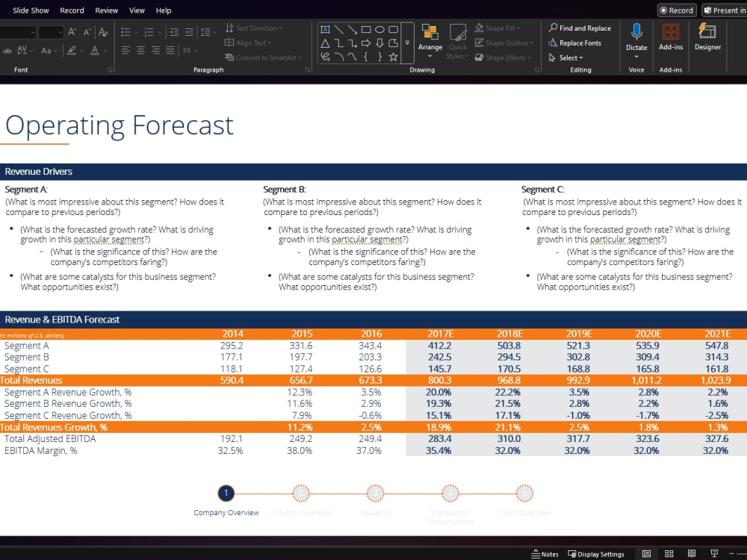Open the View tab

[x=137, y=10]
